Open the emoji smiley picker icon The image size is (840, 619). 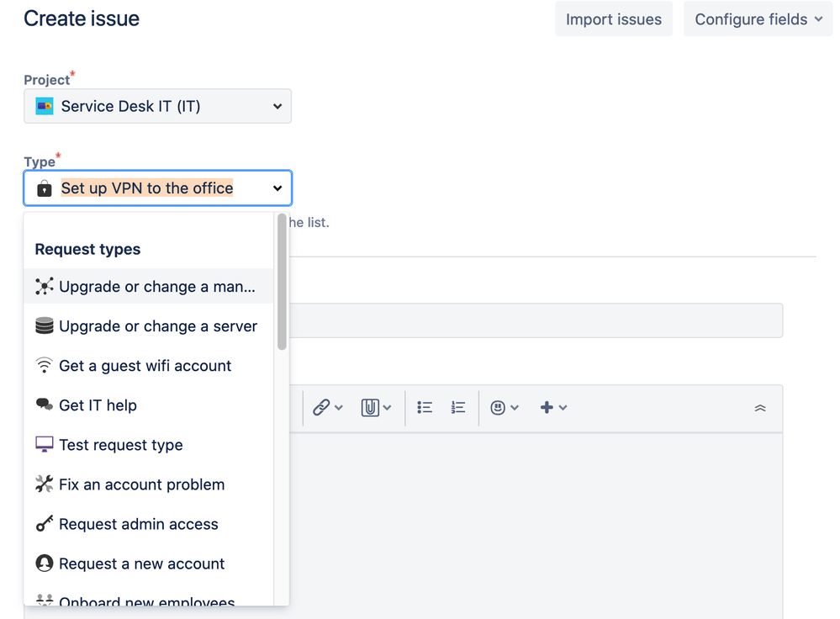pos(498,407)
